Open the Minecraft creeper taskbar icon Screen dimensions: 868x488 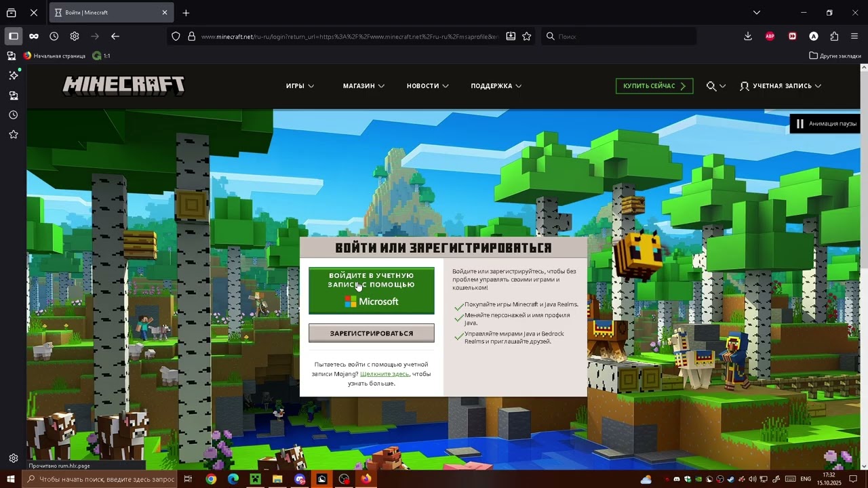[255, 479]
